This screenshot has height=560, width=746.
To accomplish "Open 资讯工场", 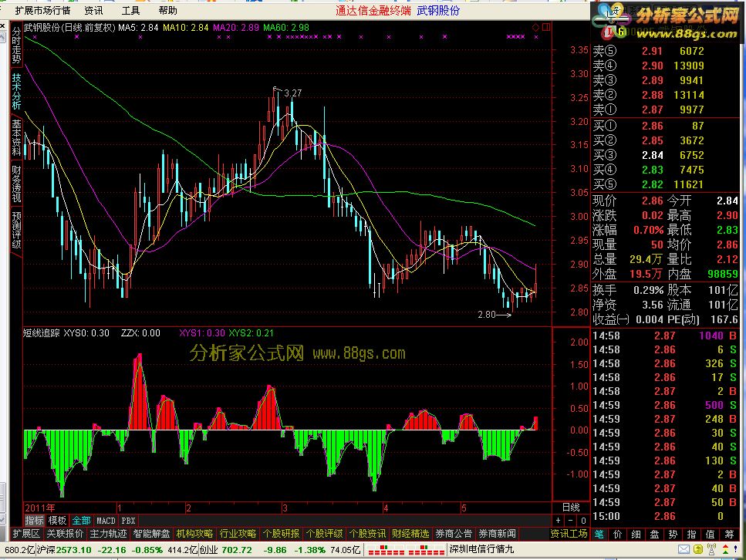I will (569, 534).
